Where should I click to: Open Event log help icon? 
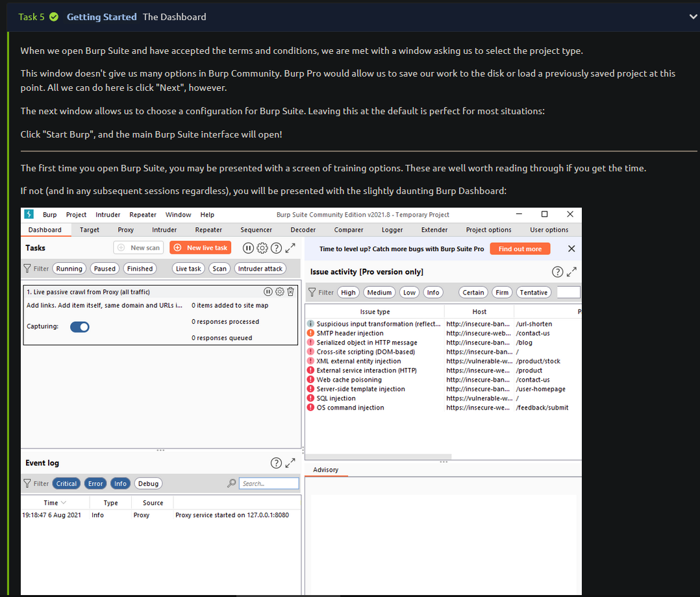coord(277,463)
